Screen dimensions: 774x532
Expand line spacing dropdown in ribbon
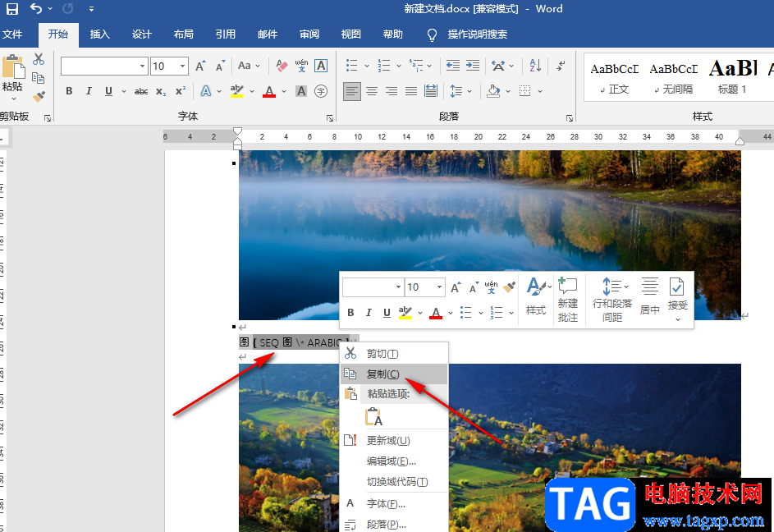tap(470, 91)
